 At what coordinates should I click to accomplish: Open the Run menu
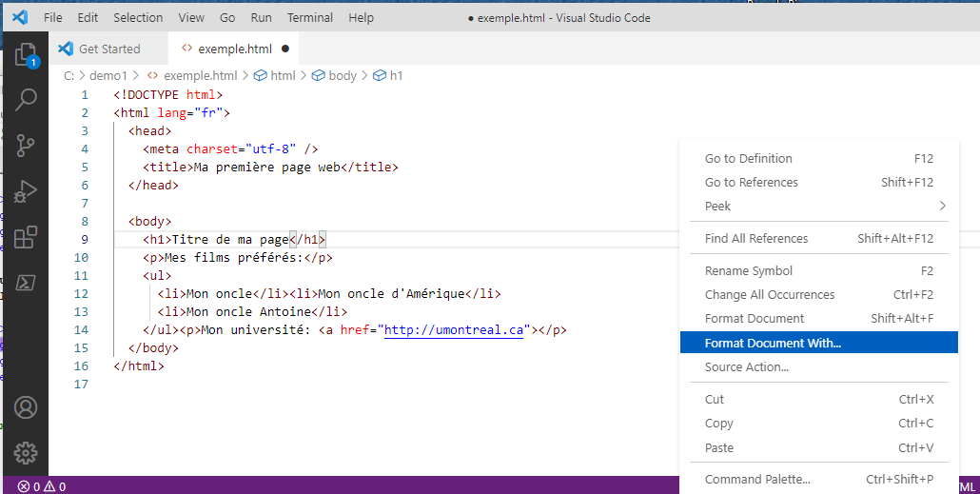point(262,17)
